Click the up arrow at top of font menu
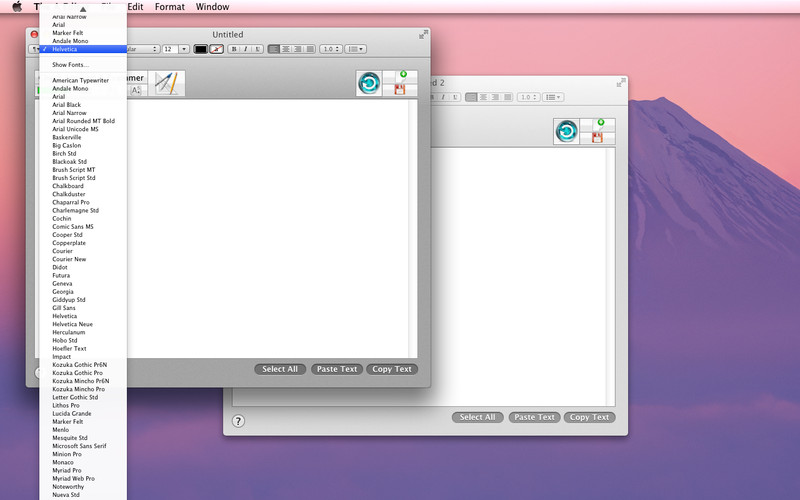The image size is (800, 500). click(83, 9)
